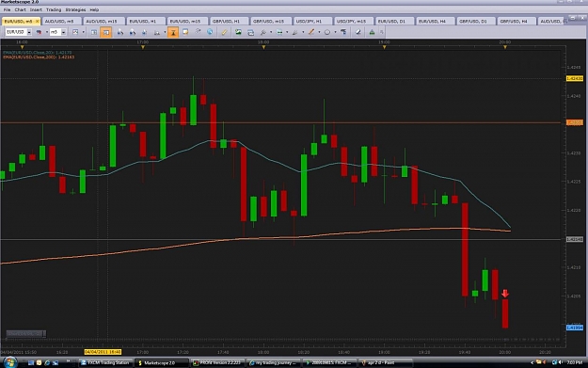Open the chart type dropdown arrow
588x368 pixels.
coord(84,32)
